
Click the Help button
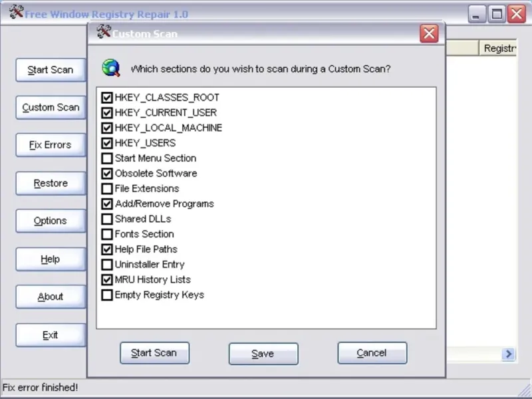point(51,259)
